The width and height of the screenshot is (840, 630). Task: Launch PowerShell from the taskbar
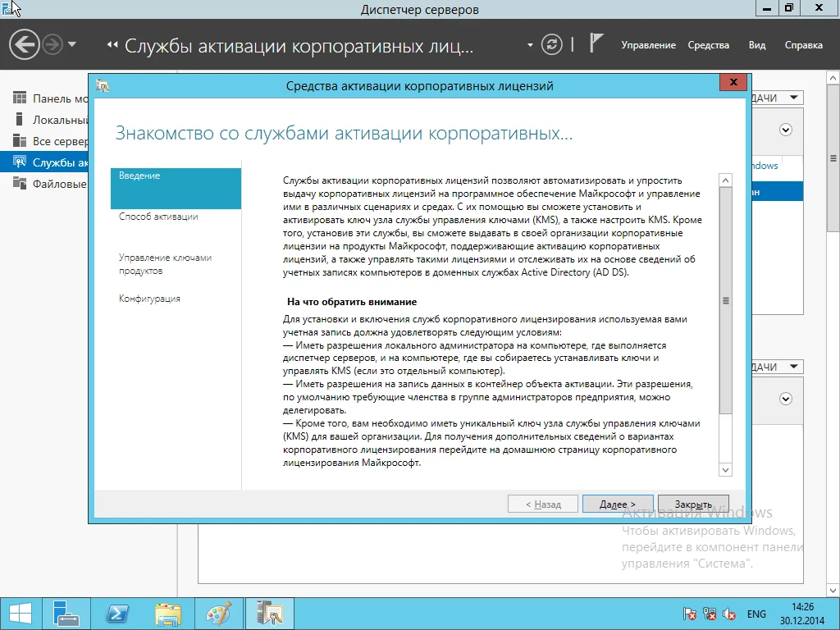117,614
